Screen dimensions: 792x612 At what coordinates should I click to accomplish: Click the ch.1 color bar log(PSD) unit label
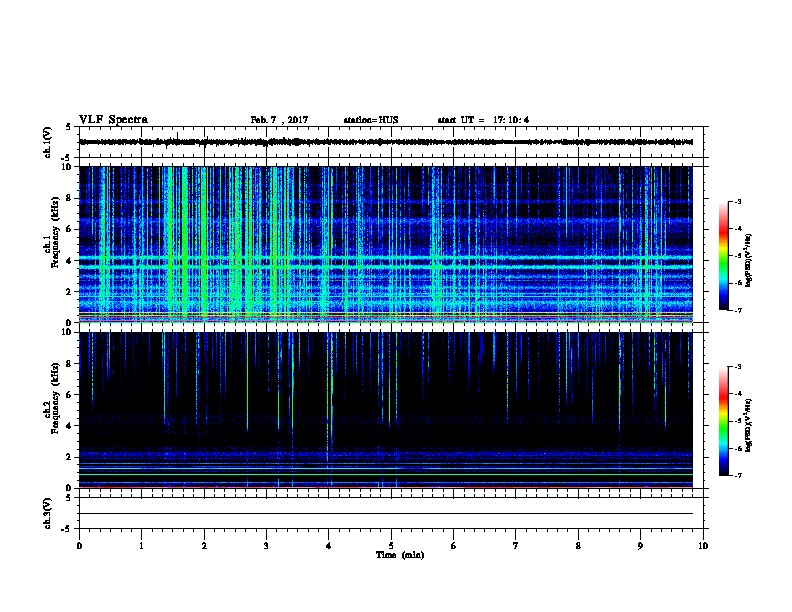(x=748, y=260)
